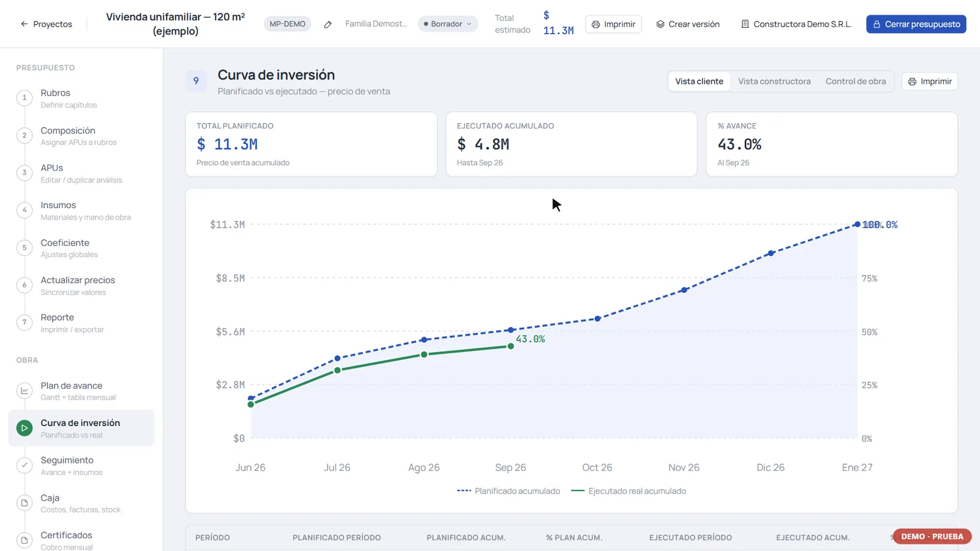Click building icon beside Constructora Demo S.R.L.
This screenshot has width=980, height=551.
click(745, 24)
